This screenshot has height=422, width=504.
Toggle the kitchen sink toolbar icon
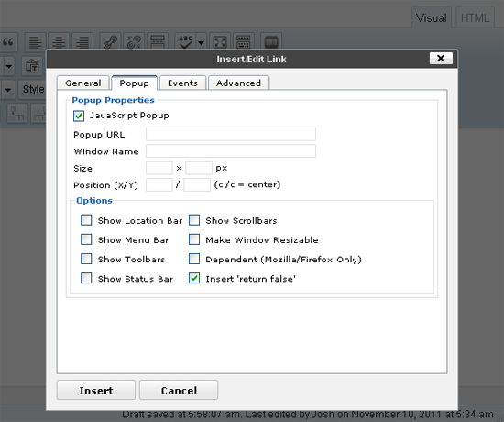click(x=244, y=42)
